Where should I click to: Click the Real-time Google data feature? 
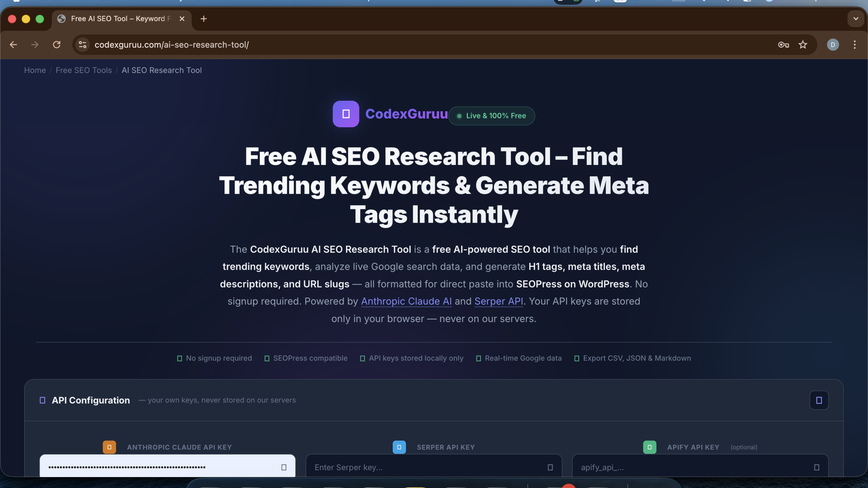point(519,358)
